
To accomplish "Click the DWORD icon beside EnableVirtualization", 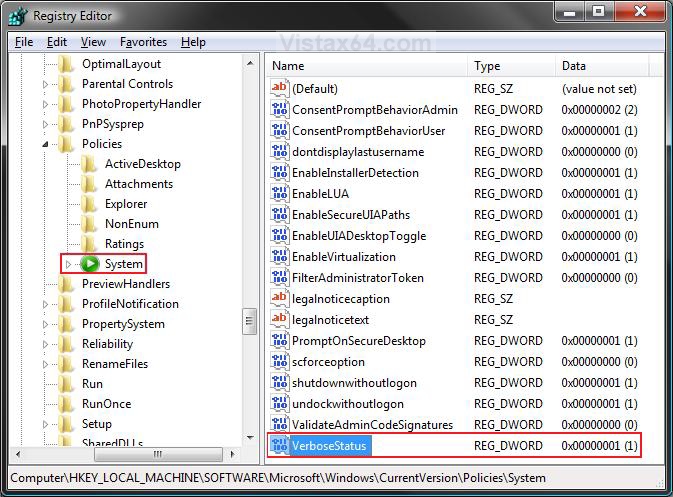I will point(279,257).
